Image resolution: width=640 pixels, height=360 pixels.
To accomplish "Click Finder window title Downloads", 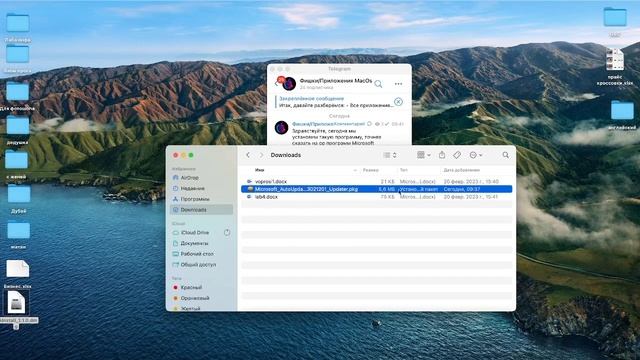I will [286, 155].
